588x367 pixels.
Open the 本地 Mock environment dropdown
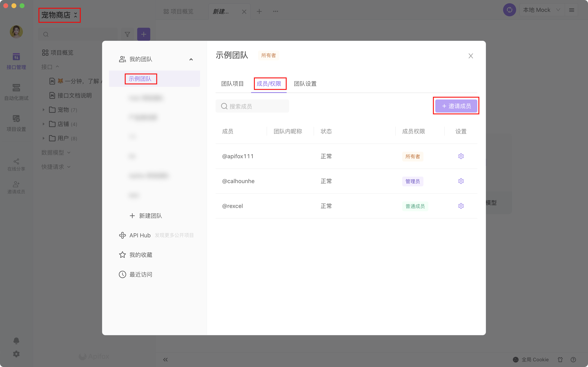pos(541,10)
